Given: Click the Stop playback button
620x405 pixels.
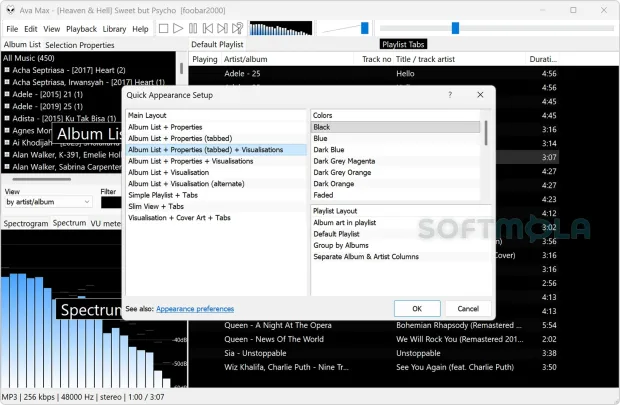Looking at the screenshot, I should (x=163, y=28).
